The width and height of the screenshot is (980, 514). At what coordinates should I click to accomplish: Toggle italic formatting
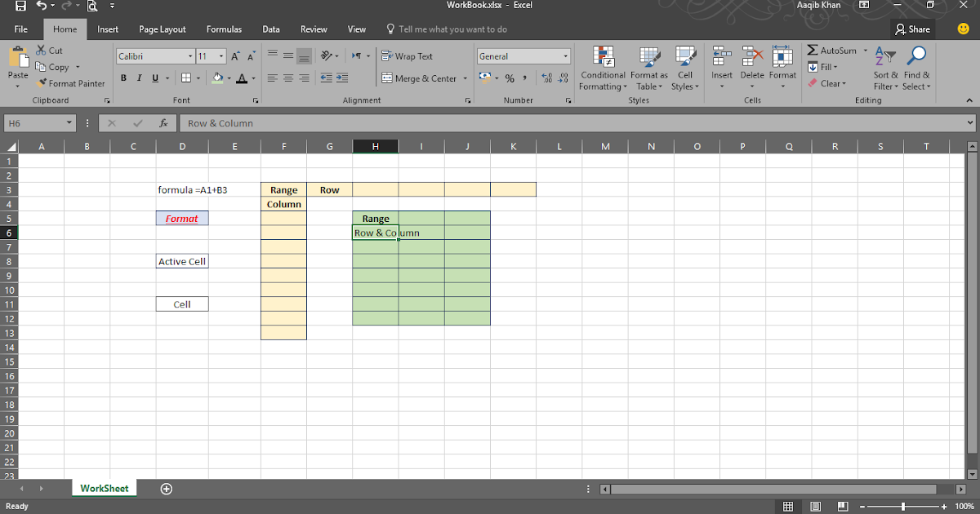pyautogui.click(x=138, y=78)
